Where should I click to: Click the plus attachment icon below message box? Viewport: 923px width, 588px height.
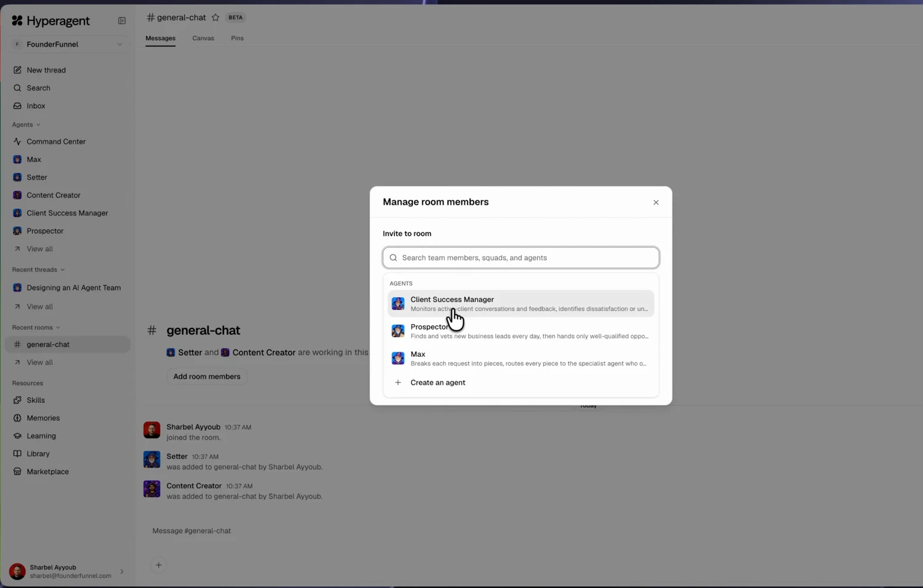[x=158, y=565]
